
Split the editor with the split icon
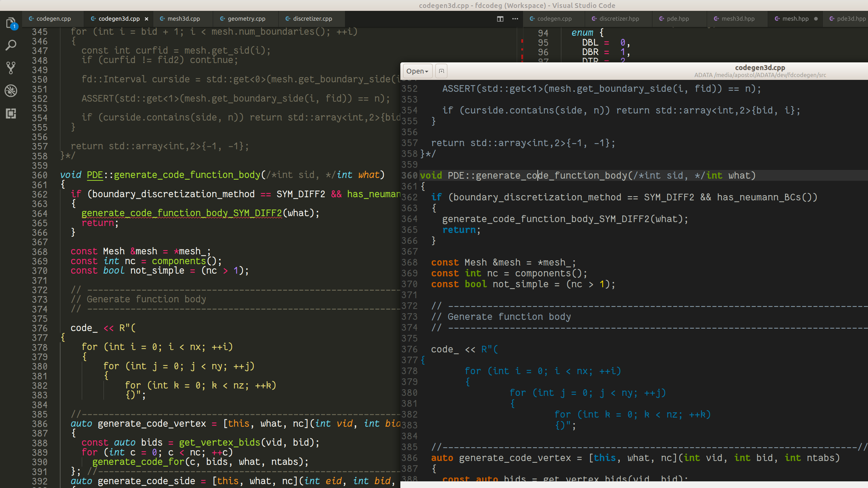point(500,19)
